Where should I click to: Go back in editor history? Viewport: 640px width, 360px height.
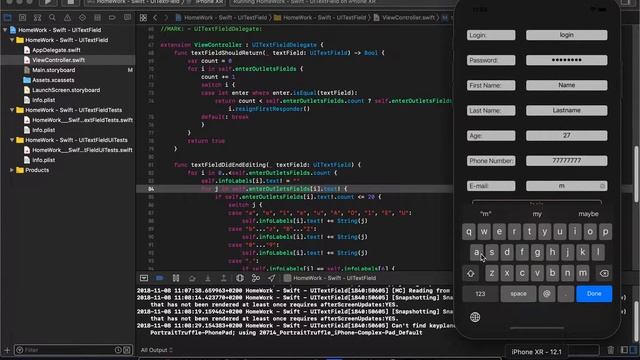click(155, 18)
